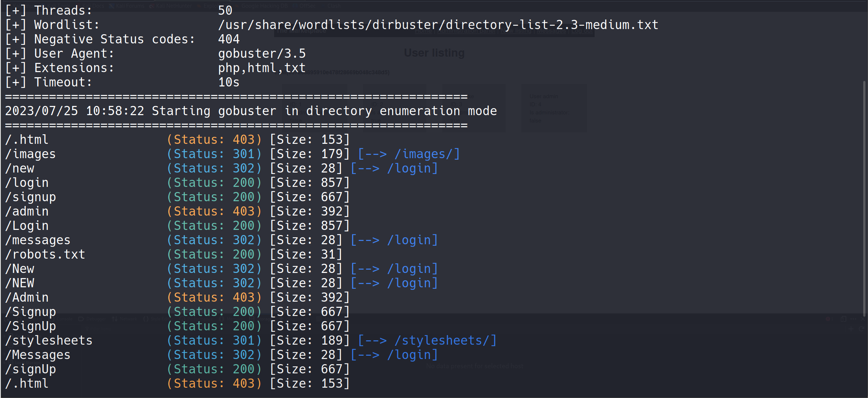The image size is (868, 398).
Task: Click the /images/ redirect path
Action: tap(423, 154)
